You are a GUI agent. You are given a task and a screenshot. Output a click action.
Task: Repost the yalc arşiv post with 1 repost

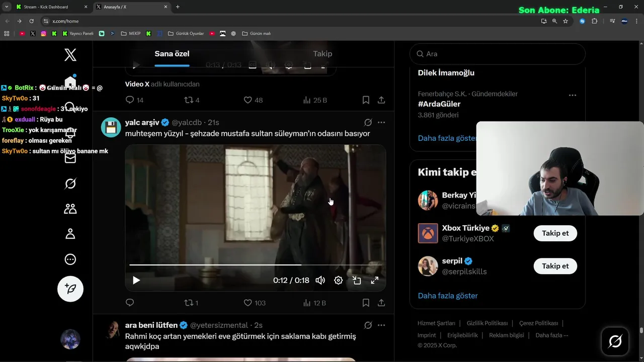(191, 303)
